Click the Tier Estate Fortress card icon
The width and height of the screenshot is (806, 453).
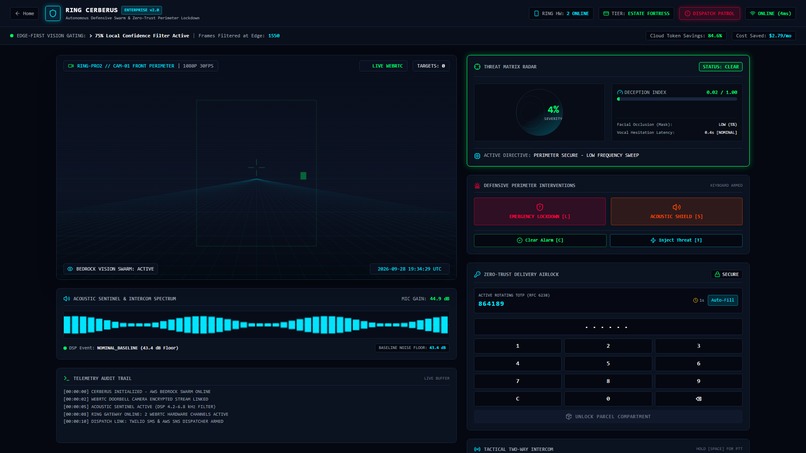606,13
